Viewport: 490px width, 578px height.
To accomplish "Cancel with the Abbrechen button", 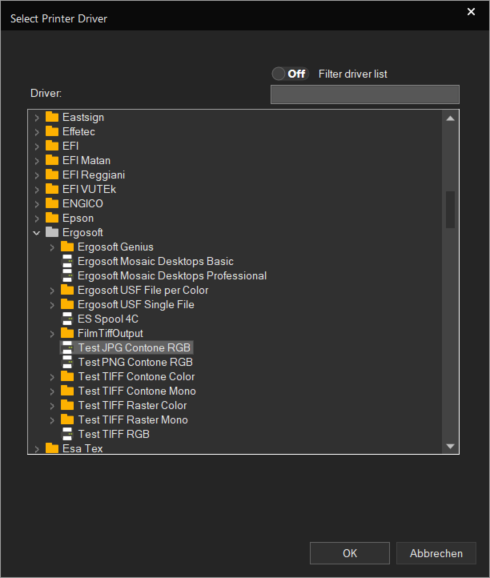I will coord(436,553).
